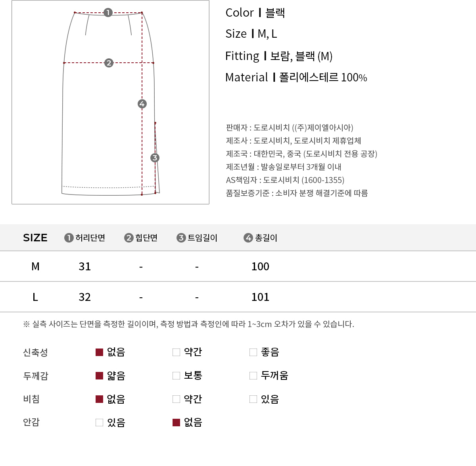Click the M size row waist value 31
476x466 pixels.
(85, 266)
